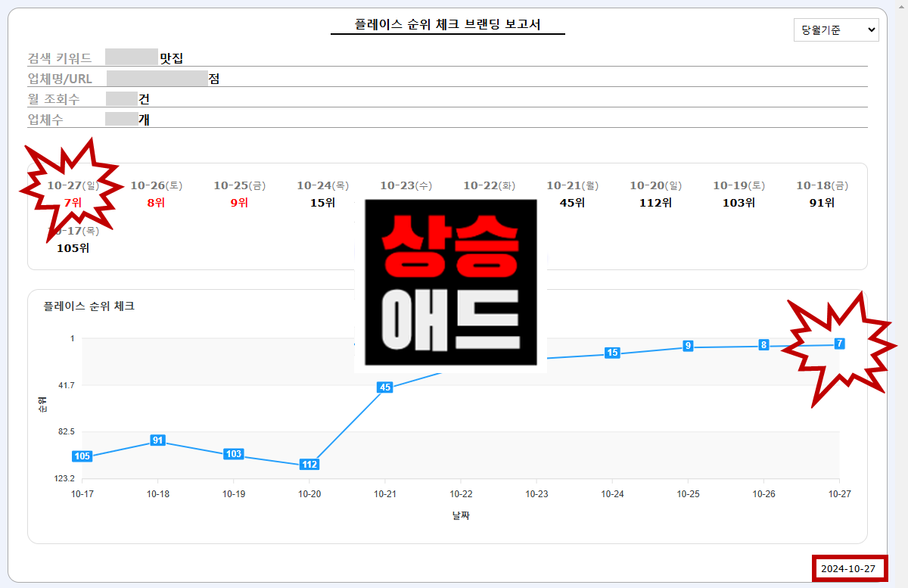908x588 pixels.
Task: Click the 105위 rank value
Action: pos(73,248)
